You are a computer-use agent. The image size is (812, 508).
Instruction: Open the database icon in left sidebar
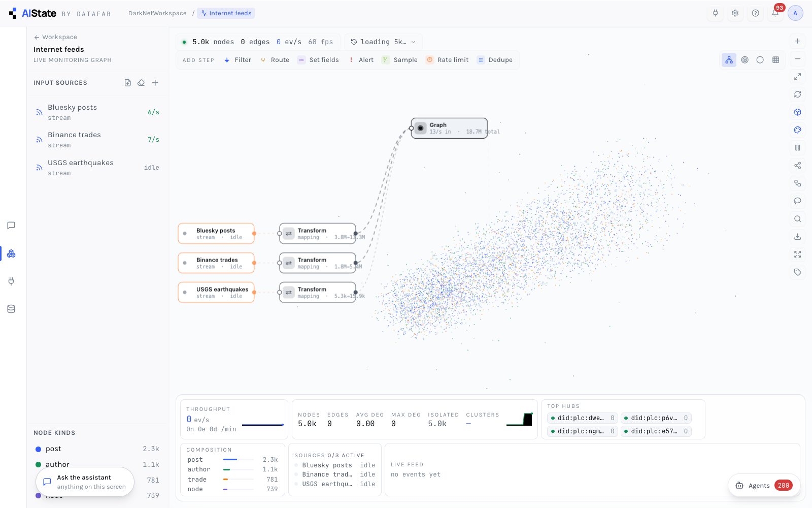pyautogui.click(x=11, y=309)
